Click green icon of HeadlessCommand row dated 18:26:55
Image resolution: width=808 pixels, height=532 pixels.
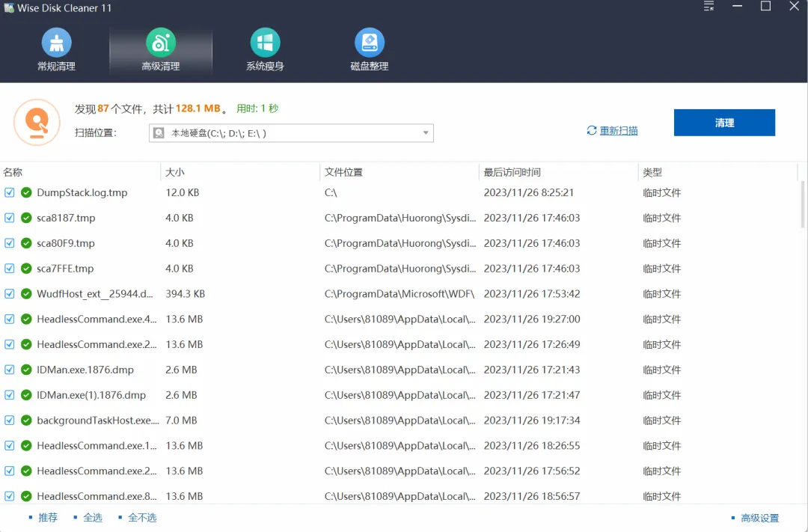(26, 445)
